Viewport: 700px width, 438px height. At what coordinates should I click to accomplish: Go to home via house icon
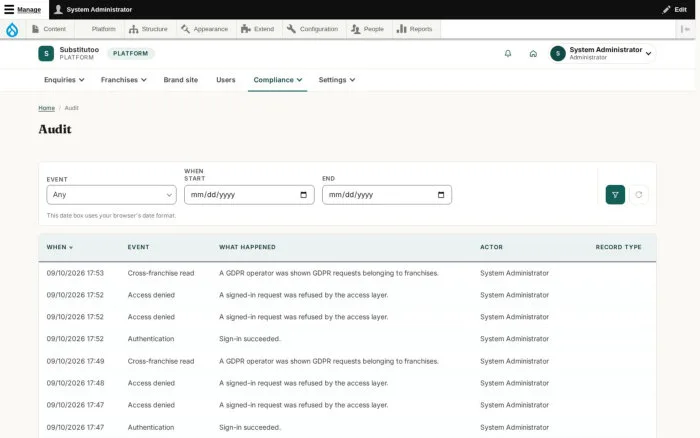pyautogui.click(x=533, y=54)
